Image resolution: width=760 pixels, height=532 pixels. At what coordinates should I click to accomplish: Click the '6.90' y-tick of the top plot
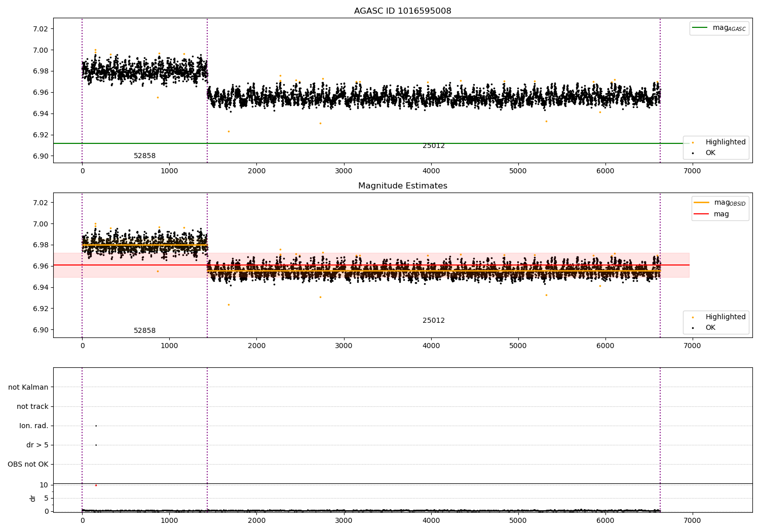[x=40, y=156]
